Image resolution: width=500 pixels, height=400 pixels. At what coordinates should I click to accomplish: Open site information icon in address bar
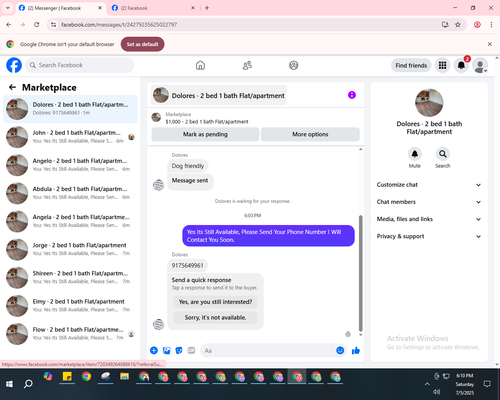pyautogui.click(x=53, y=25)
